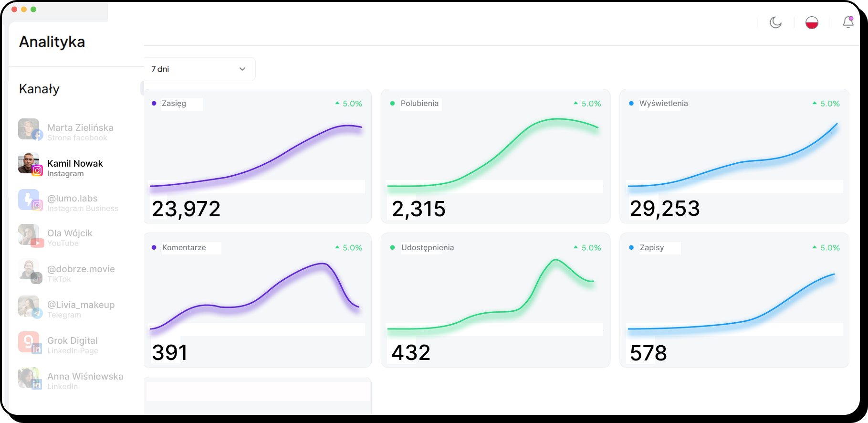Click Wyświetlenia value 29,253
The width and height of the screenshot is (868, 423).
point(665,209)
